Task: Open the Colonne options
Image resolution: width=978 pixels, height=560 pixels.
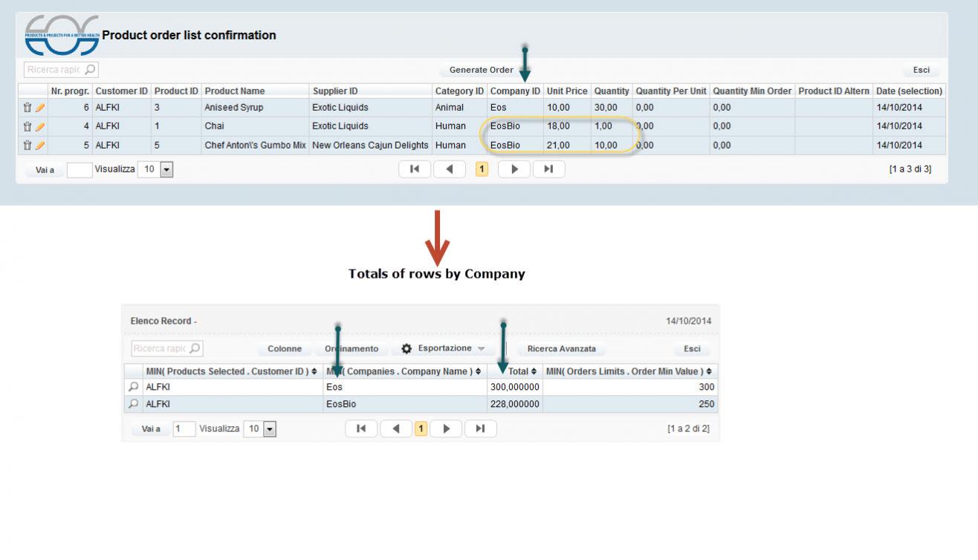Action: (285, 348)
